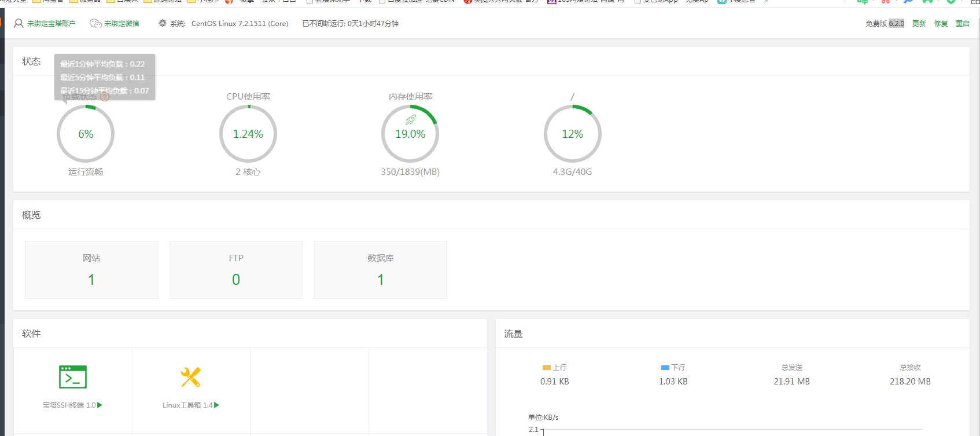
Task: Click the question mark beside 负载状态
Action: pos(105,97)
